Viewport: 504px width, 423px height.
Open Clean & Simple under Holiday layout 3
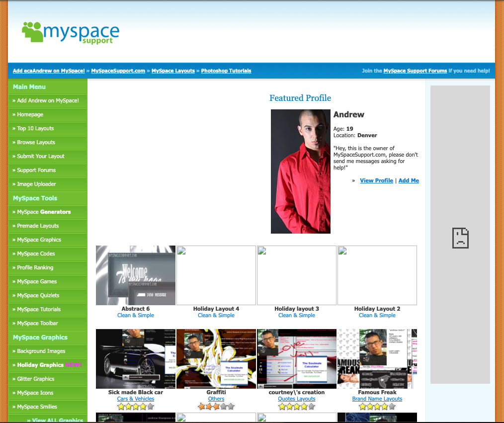pos(297,315)
